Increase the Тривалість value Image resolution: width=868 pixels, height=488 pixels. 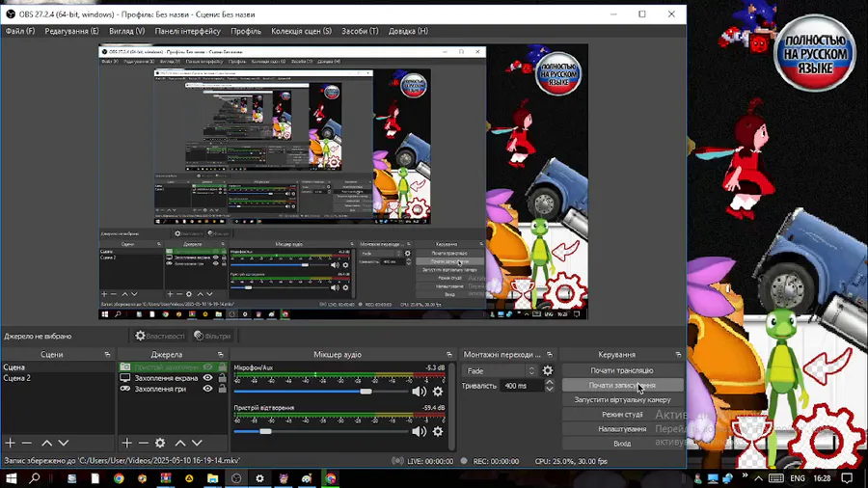tap(549, 382)
